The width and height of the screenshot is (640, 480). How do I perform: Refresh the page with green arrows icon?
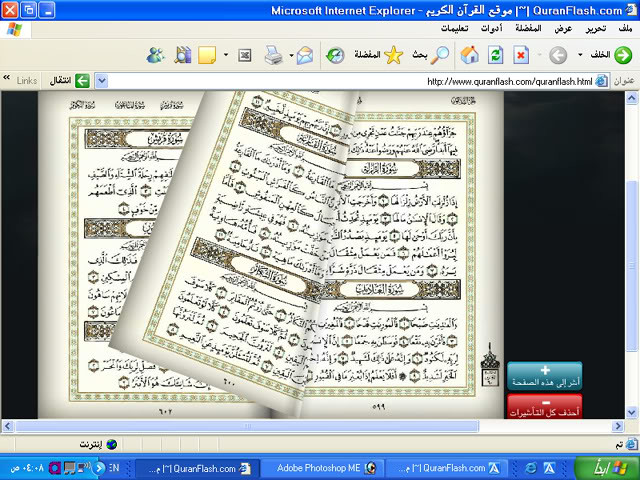[495, 55]
